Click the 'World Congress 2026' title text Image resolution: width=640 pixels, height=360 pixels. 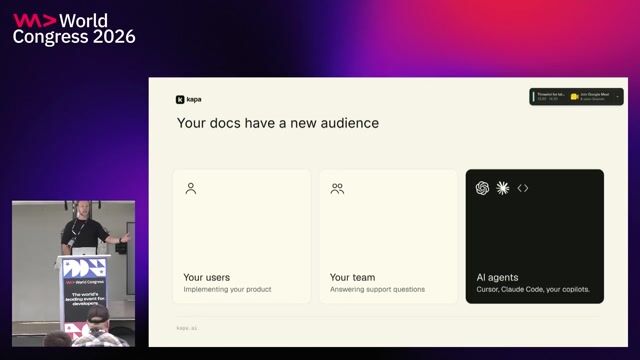pos(74,29)
